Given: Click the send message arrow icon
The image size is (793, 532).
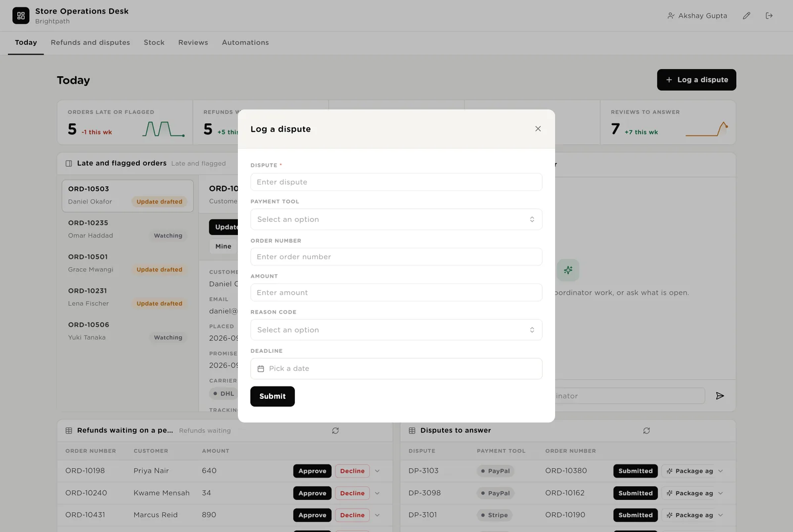Looking at the screenshot, I should click(x=720, y=396).
